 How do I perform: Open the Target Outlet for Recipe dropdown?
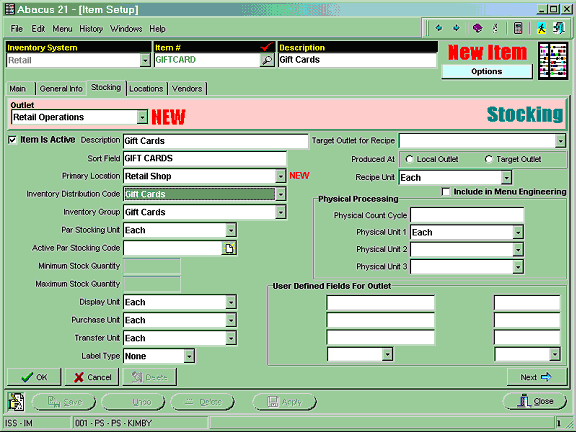560,141
